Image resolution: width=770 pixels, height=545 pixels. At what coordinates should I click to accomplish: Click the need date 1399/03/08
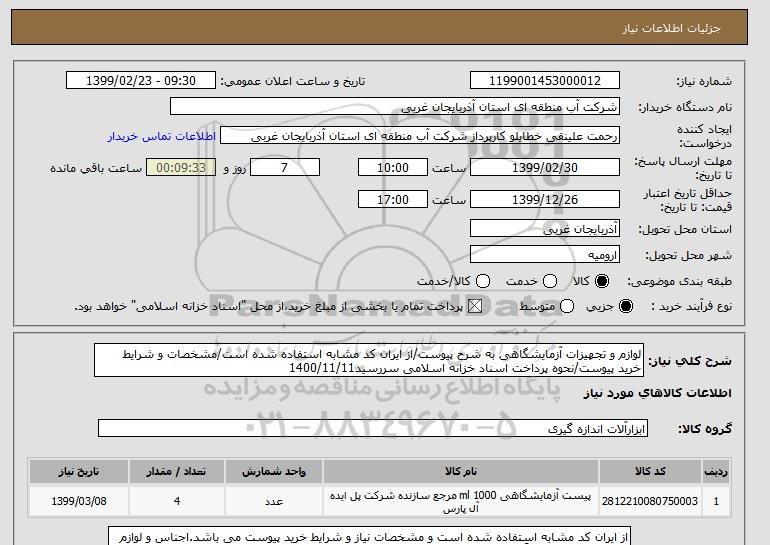click(79, 501)
